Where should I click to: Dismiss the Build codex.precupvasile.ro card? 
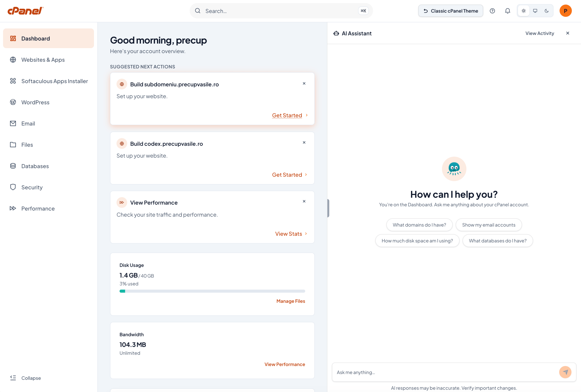(304, 143)
